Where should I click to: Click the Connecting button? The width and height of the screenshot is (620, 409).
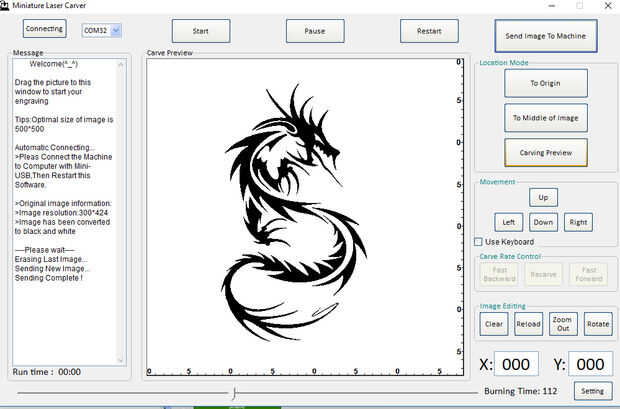coord(44,28)
